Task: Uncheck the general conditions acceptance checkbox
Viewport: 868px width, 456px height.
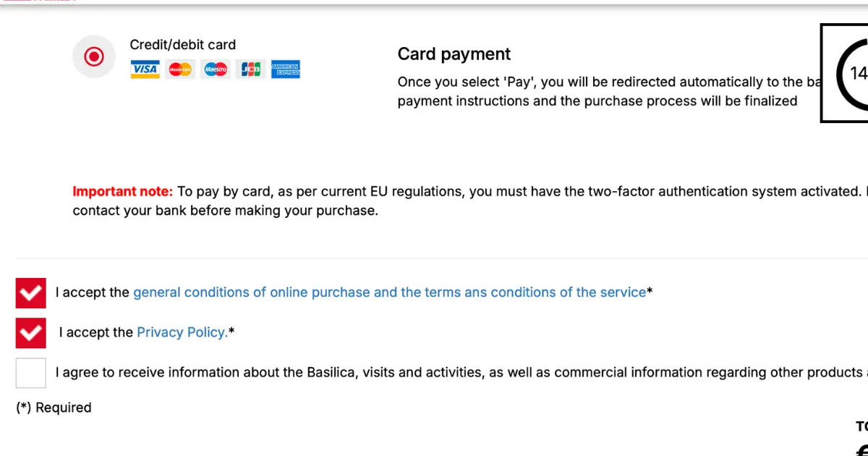Action: [31, 293]
